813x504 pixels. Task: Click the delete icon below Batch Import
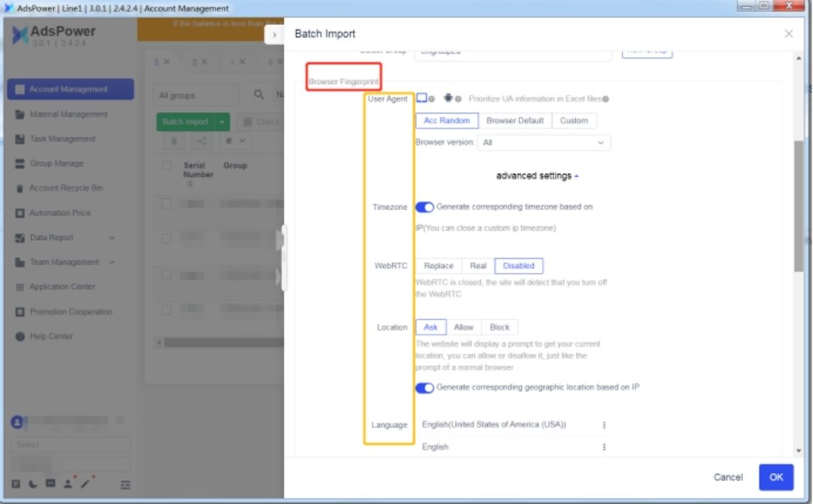174,141
